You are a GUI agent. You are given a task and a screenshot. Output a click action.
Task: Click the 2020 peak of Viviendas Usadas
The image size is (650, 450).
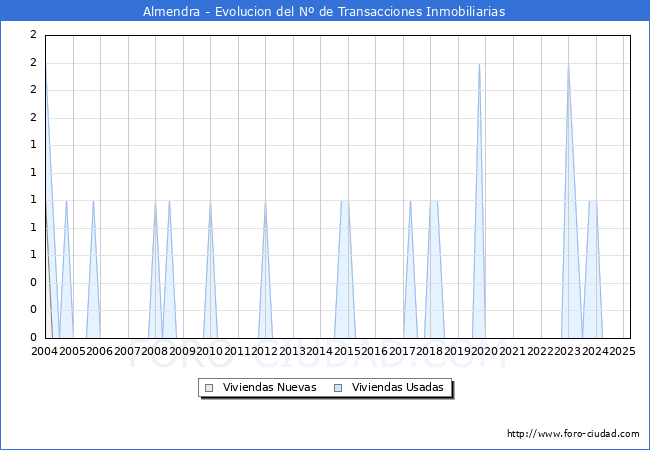click(x=479, y=66)
